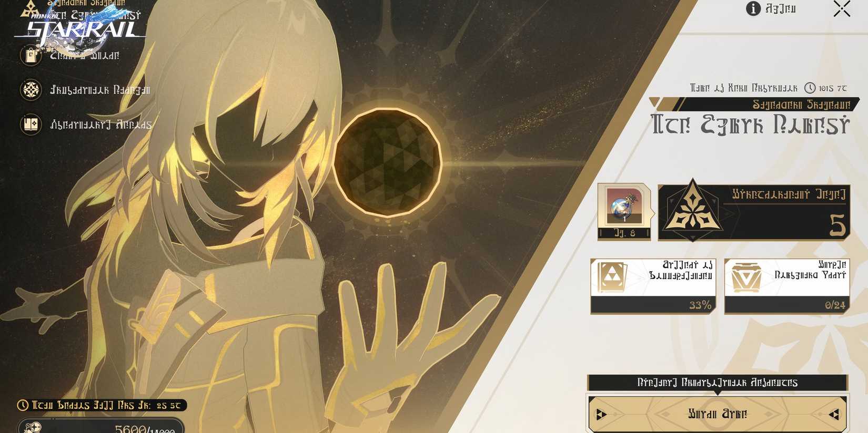Open the difficulty panel showing number 5
Viewport: 868px width, 433px height.
754,213
